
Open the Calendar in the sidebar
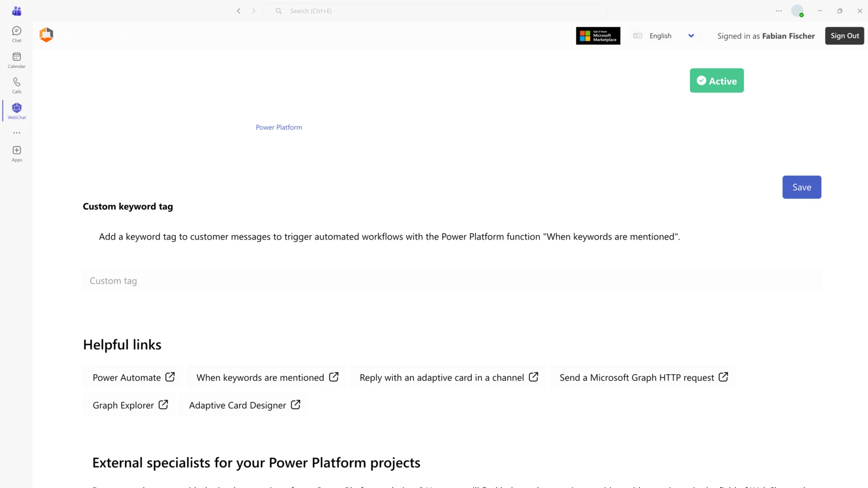pos(16,60)
